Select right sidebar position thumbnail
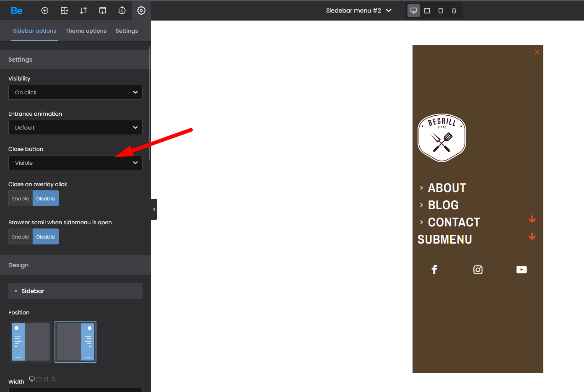 click(75, 342)
